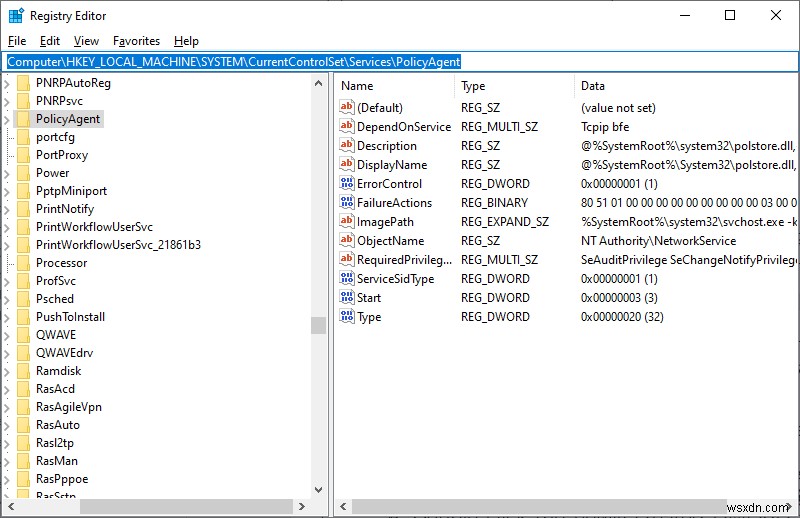Expand the PushToInstall key

(7, 317)
